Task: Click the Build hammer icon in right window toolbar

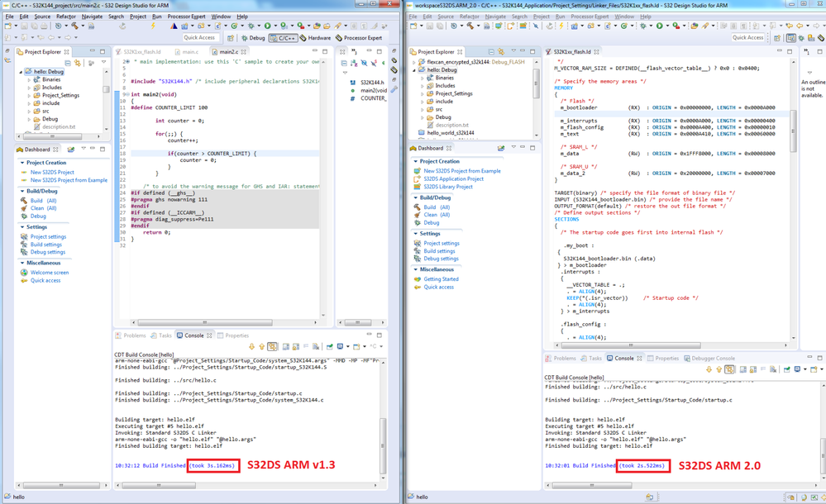Action: click(x=470, y=26)
